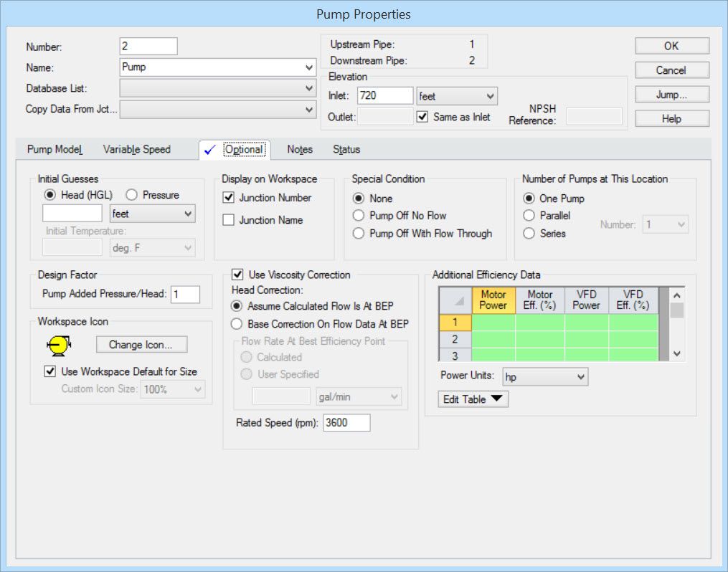Image resolution: width=728 pixels, height=572 pixels.
Task: Select the Motor Power column header
Action: (493, 300)
